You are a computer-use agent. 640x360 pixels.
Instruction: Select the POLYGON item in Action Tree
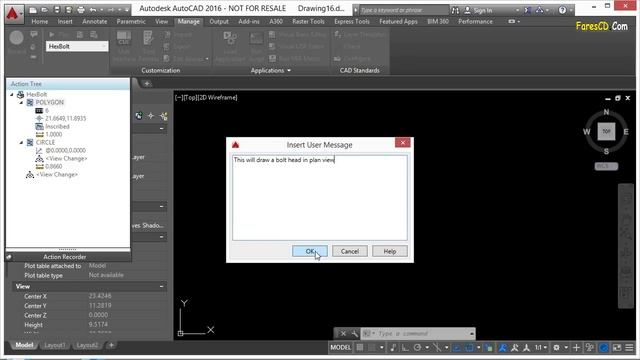49,102
